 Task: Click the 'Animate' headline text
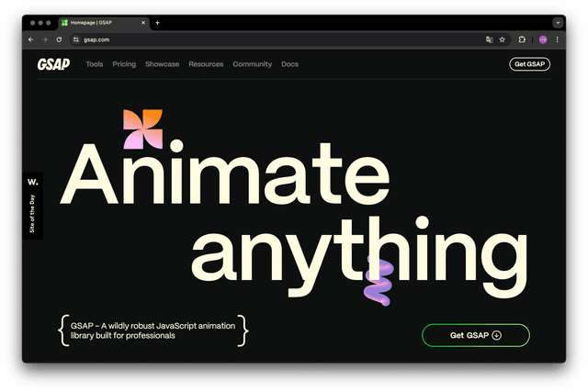coord(224,174)
